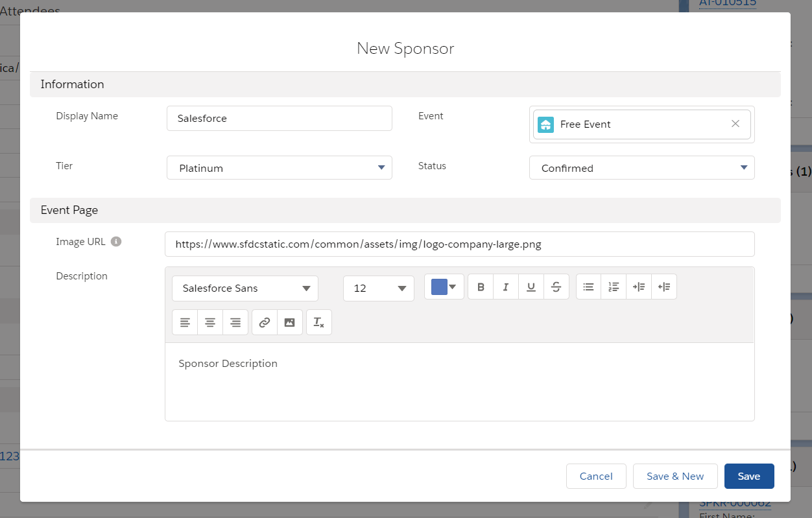Image resolution: width=812 pixels, height=518 pixels.
Task: Open the Salesforce Sans font dropdown
Action: pos(245,288)
